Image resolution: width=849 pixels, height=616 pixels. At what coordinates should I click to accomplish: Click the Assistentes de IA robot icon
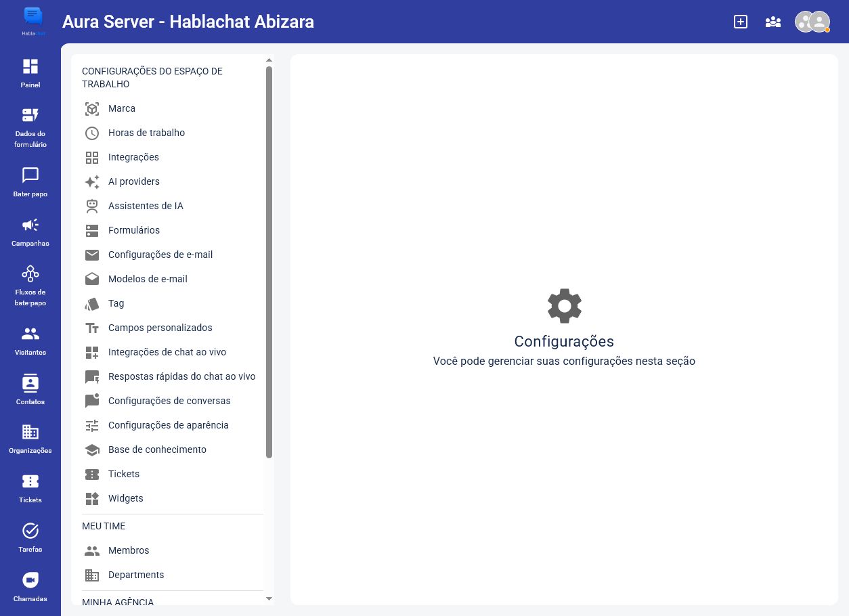coord(92,206)
